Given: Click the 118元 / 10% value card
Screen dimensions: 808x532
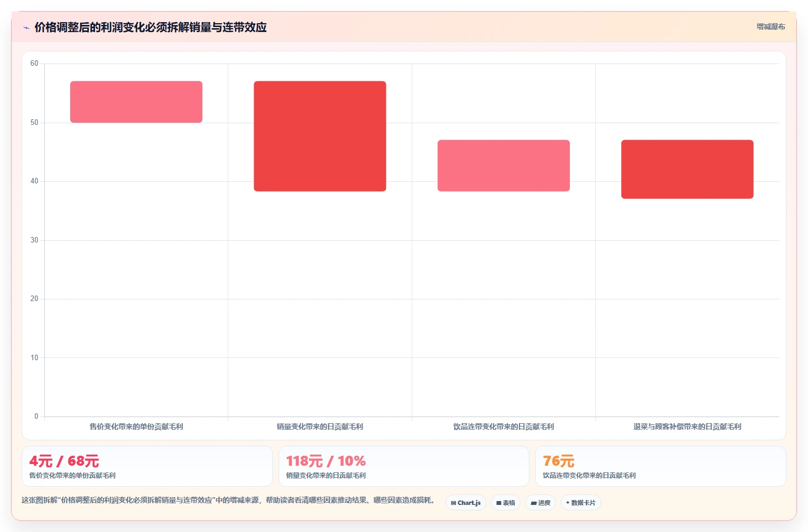Looking at the screenshot, I should (x=404, y=466).
